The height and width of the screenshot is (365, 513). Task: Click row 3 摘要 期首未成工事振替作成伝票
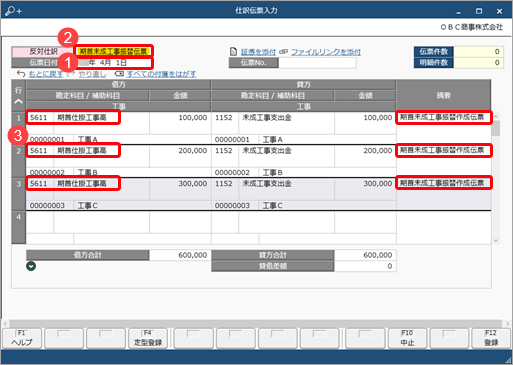pyautogui.click(x=444, y=183)
